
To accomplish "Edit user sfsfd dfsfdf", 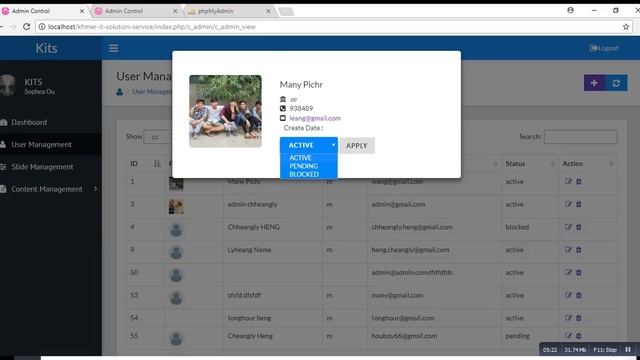I will pos(569,295).
